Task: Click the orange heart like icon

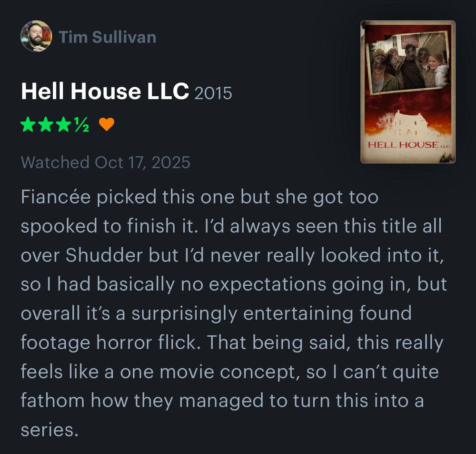Action: coord(107,124)
